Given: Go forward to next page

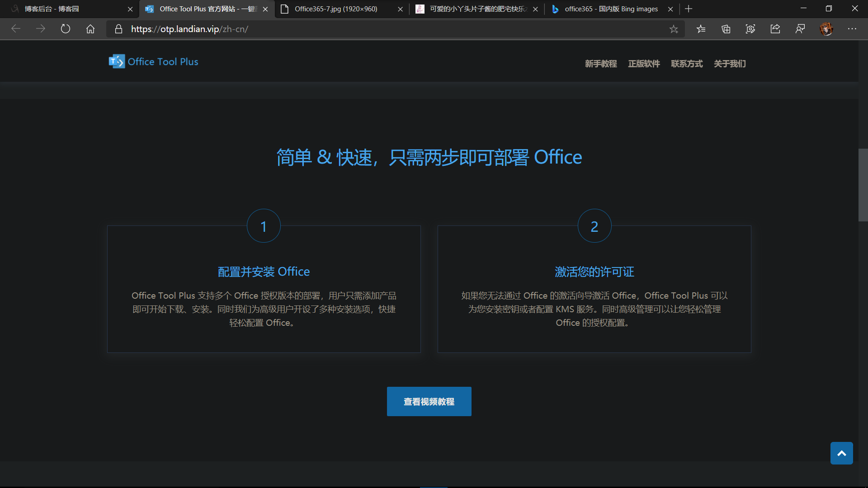Looking at the screenshot, I should [41, 29].
